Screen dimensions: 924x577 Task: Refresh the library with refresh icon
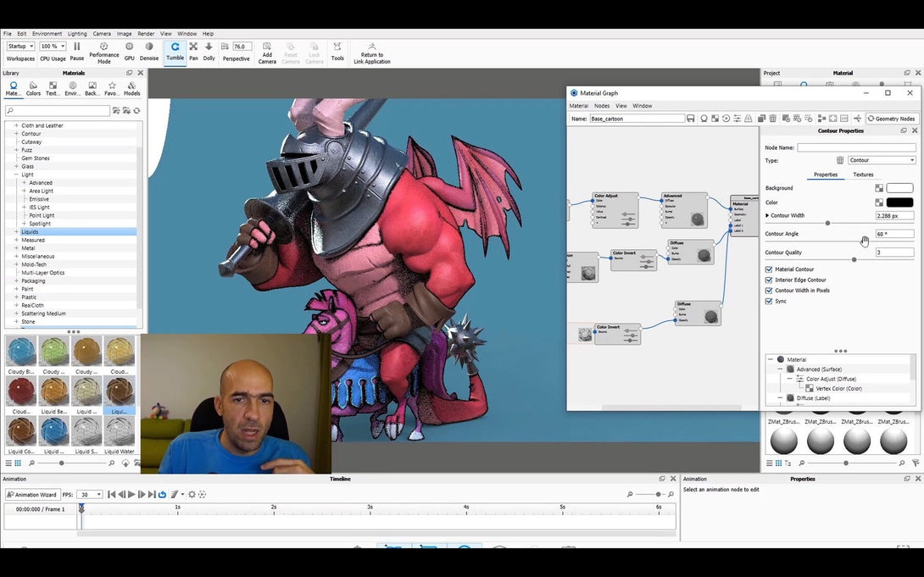pyautogui.click(x=136, y=111)
